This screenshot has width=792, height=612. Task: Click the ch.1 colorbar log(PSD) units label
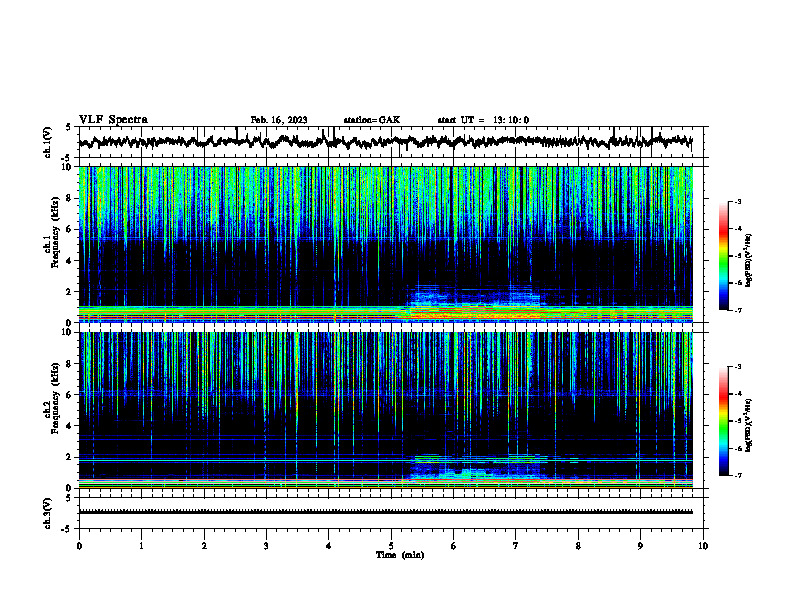(748, 260)
